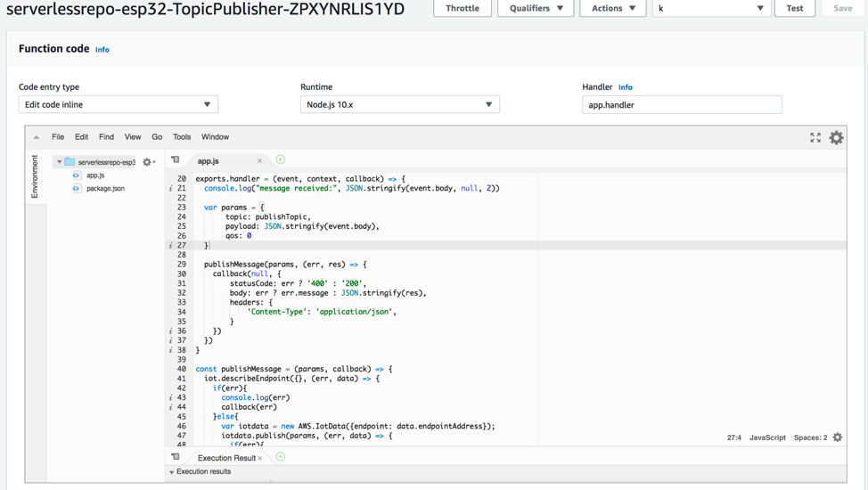Click the status bar gear icon
Image resolution: width=868 pixels, height=490 pixels.
pyautogui.click(x=838, y=437)
